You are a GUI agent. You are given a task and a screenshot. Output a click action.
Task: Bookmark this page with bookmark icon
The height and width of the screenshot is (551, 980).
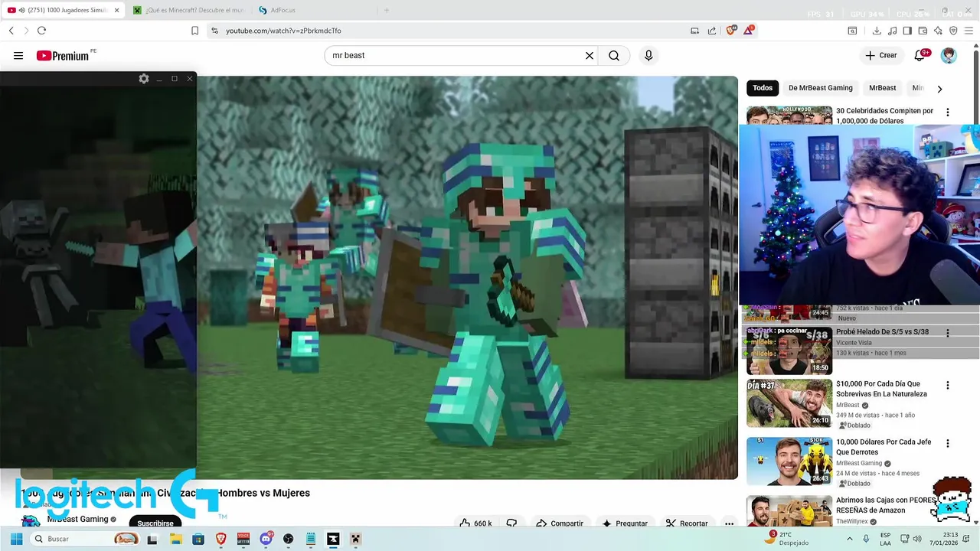(194, 31)
